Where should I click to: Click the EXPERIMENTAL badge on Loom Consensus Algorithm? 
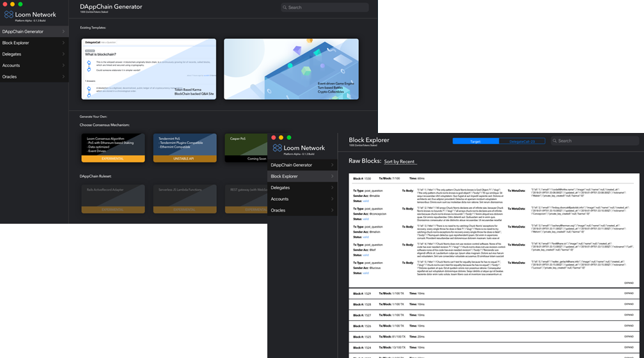[113, 159]
